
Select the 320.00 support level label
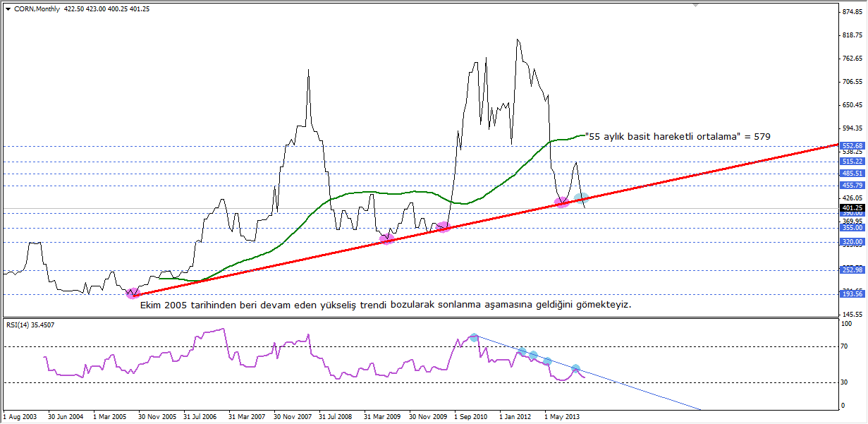[852, 241]
